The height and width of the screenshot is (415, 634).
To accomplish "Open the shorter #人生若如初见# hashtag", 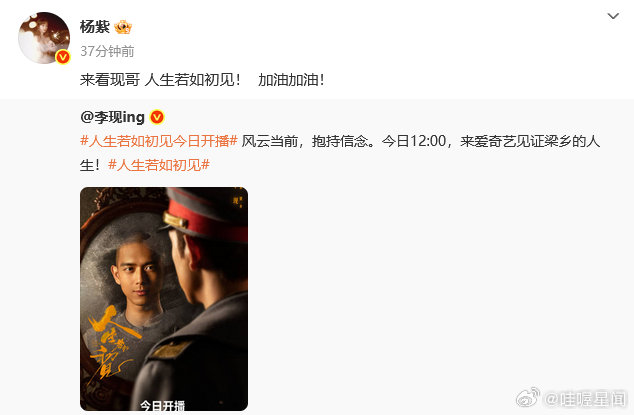I will point(159,165).
